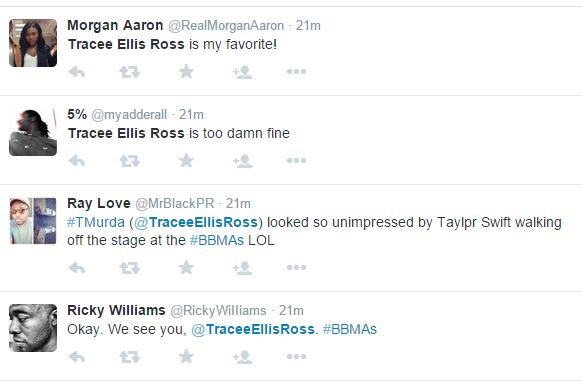
Task: Open more options on Ray Love's tweet
Action: (x=296, y=267)
